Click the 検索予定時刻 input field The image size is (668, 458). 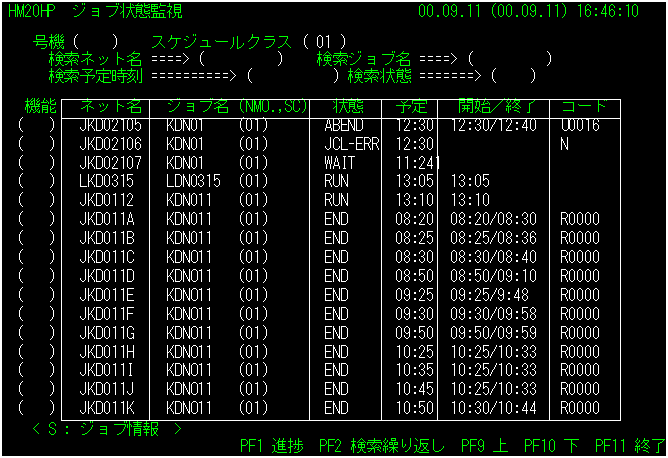tap(292, 75)
